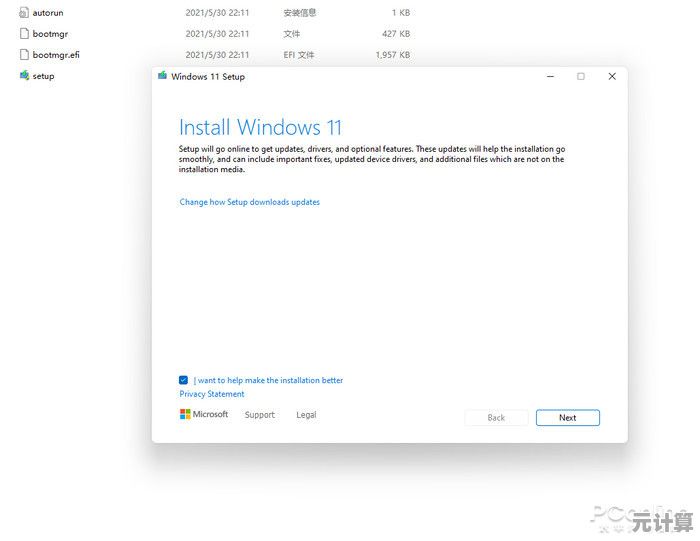Select the bootmgr file name

50,34
